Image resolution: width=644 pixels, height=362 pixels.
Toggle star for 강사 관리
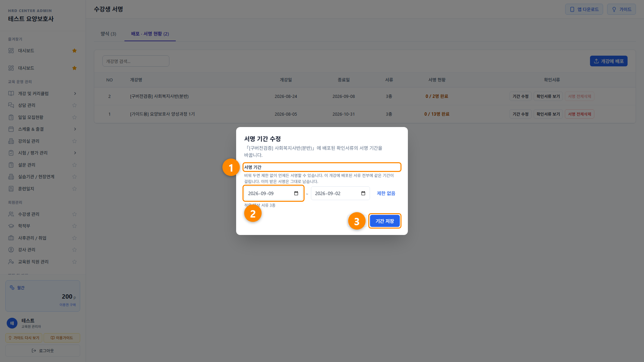[x=74, y=250]
